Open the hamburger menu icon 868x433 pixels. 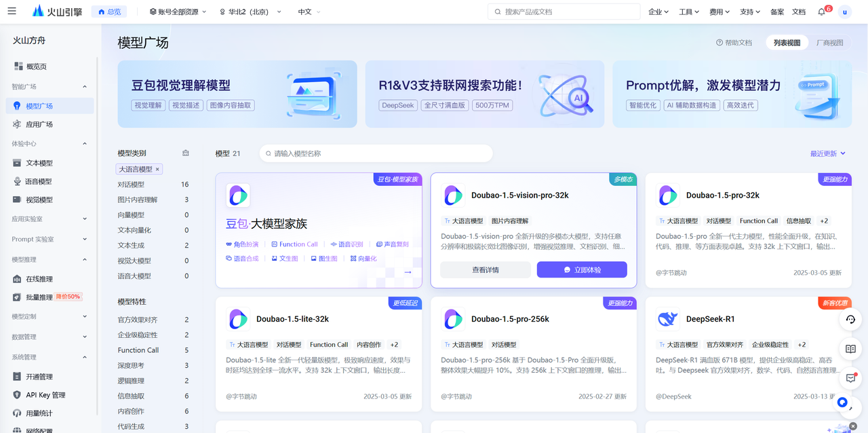12,12
